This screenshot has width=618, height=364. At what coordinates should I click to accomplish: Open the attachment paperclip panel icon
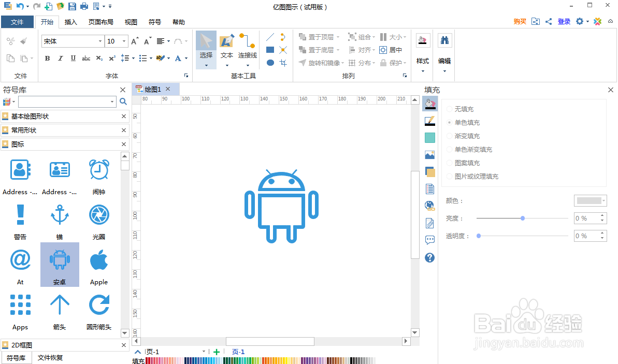[x=429, y=223]
